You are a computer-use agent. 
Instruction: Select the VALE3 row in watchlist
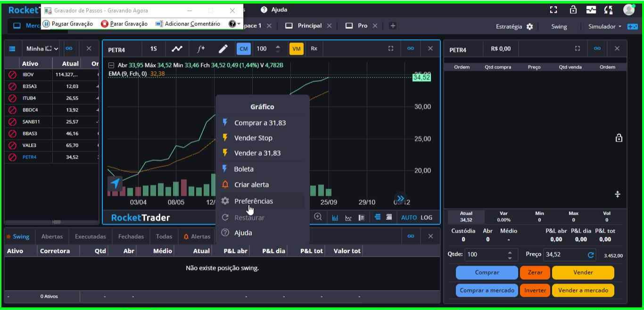point(52,145)
